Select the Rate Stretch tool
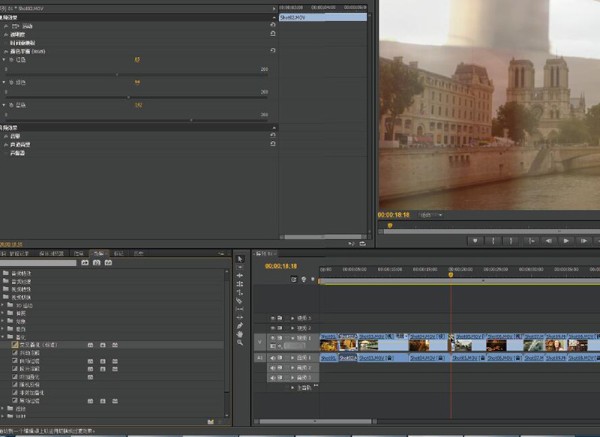Screen dimensions: 600x437 240,292
